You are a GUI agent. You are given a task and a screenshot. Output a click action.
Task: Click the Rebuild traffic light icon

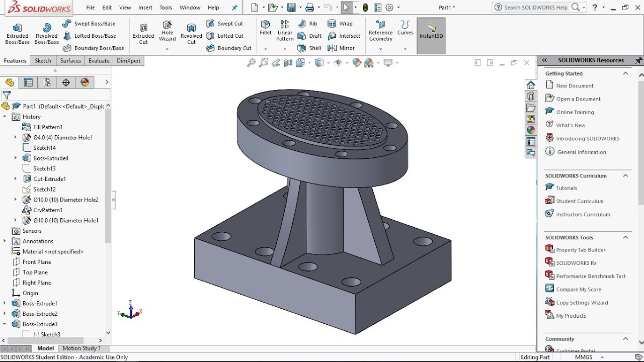click(x=365, y=8)
